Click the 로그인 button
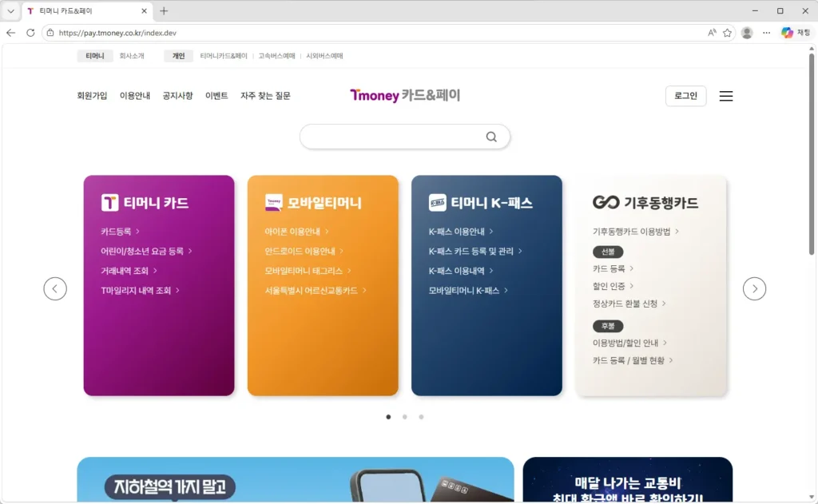 (685, 96)
